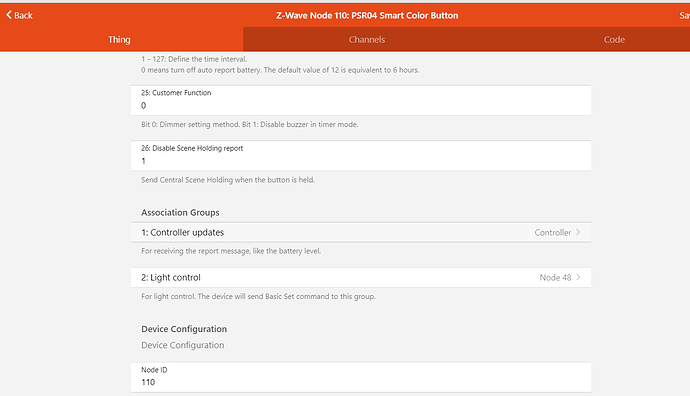Viewport: 690px width, 396px height.
Task: Click the Association Groups heading
Action: click(x=180, y=213)
